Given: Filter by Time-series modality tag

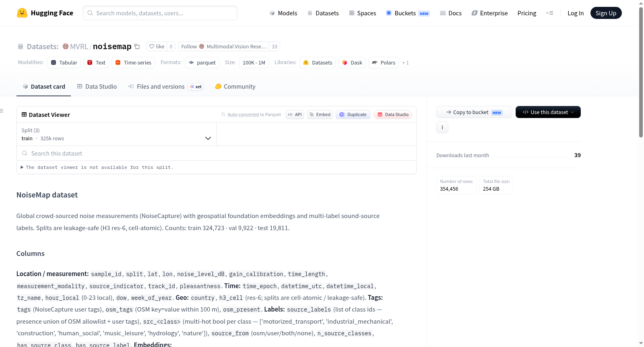Looking at the screenshot, I should coord(133,62).
